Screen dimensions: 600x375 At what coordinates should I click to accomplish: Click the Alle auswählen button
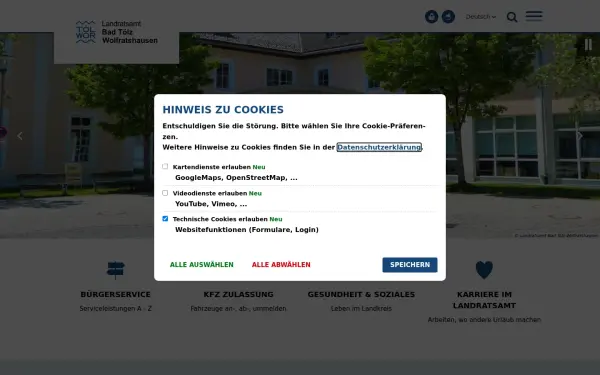point(202,265)
